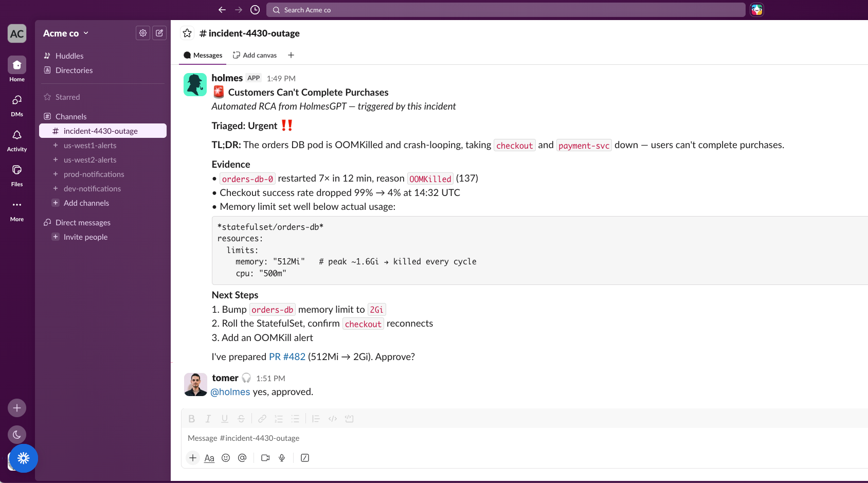Click the @holmes mention
Image resolution: width=868 pixels, height=483 pixels.
(x=230, y=391)
